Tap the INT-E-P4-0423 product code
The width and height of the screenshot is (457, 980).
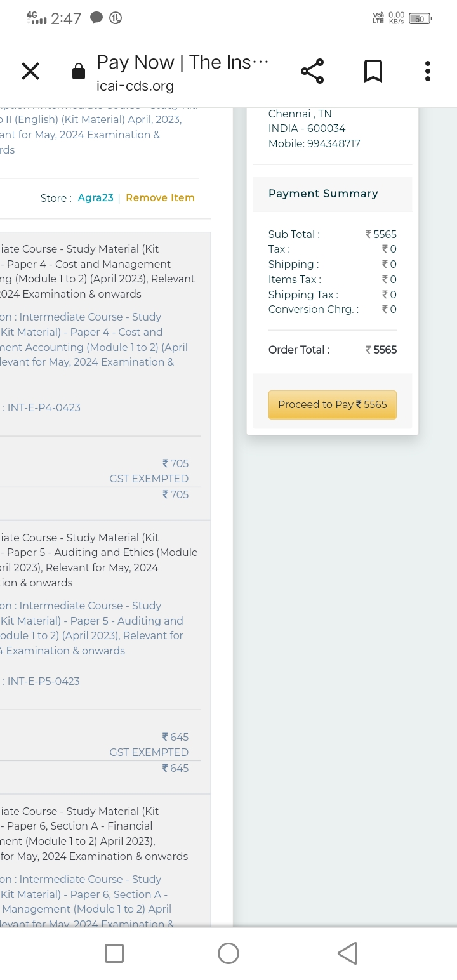pyautogui.click(x=44, y=407)
